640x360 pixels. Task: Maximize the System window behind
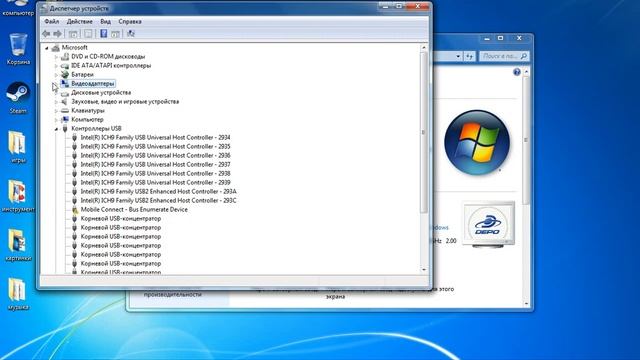[x=500, y=38]
